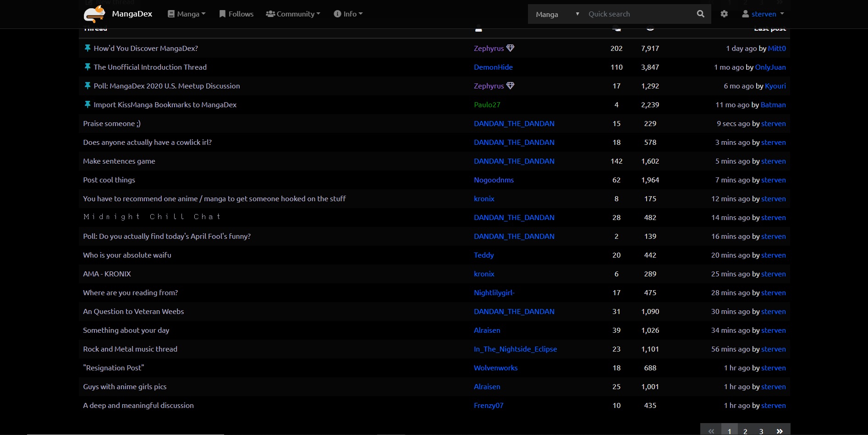Click the pin icon beside the 2020 U.S. Meetup poll

87,86
